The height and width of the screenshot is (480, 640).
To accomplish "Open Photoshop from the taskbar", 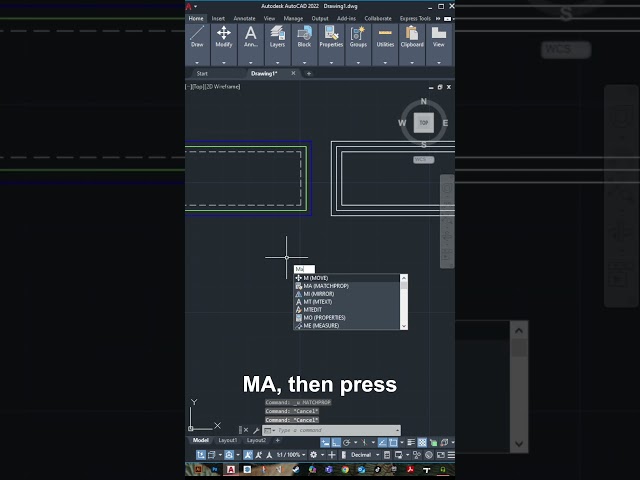I will pos(215,469).
